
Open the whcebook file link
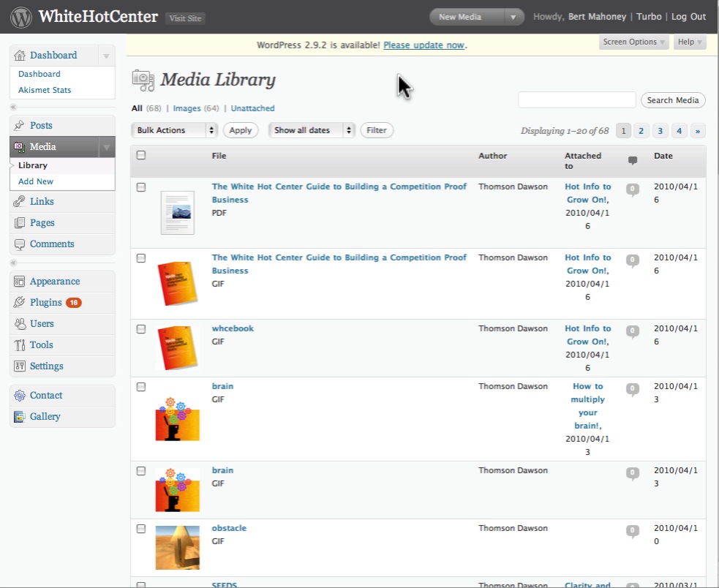click(233, 329)
